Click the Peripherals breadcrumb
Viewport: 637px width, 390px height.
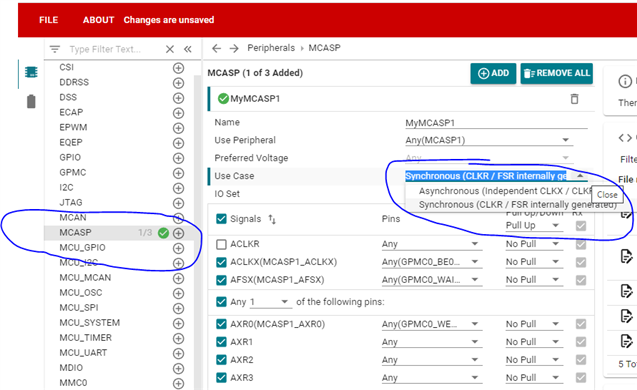pyautogui.click(x=271, y=48)
